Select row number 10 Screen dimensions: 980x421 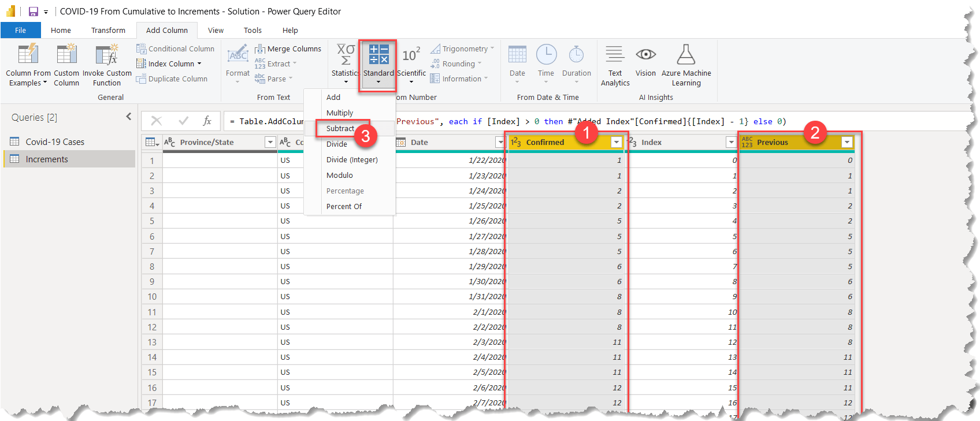[152, 297]
